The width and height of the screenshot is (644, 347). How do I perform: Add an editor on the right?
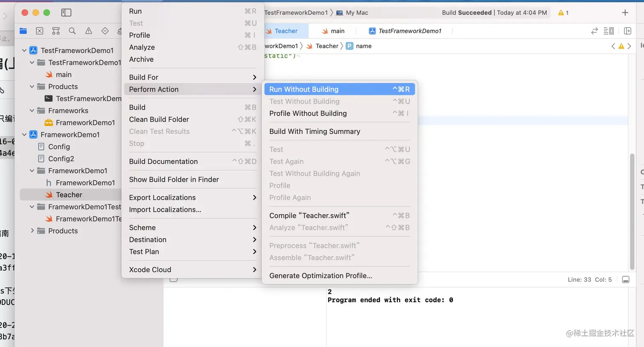tap(627, 31)
